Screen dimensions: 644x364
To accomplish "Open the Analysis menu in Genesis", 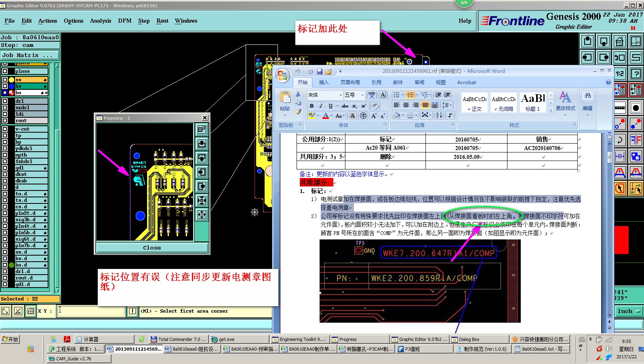I will point(101,21).
